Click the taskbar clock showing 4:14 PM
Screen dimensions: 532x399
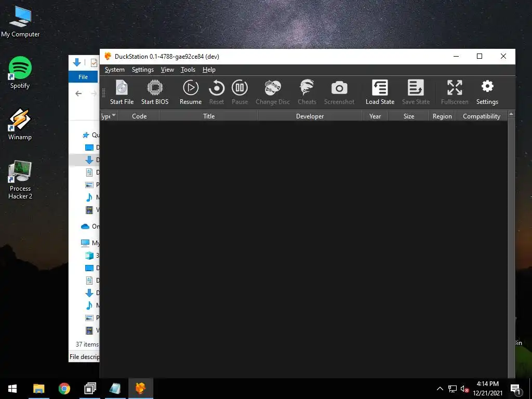tap(487, 389)
